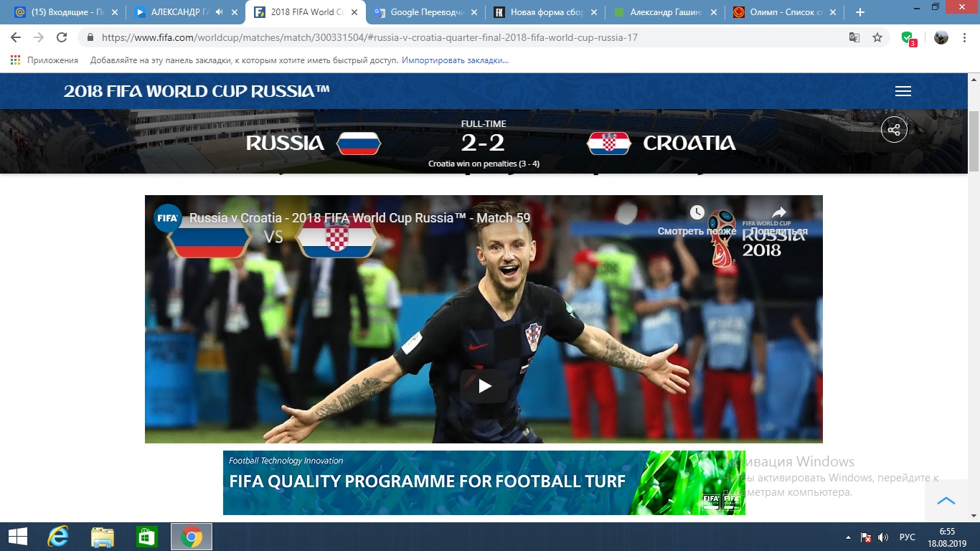Screen dimensions: 980x551
Task: Click the scrollbar's down arrow
Action: point(974,516)
